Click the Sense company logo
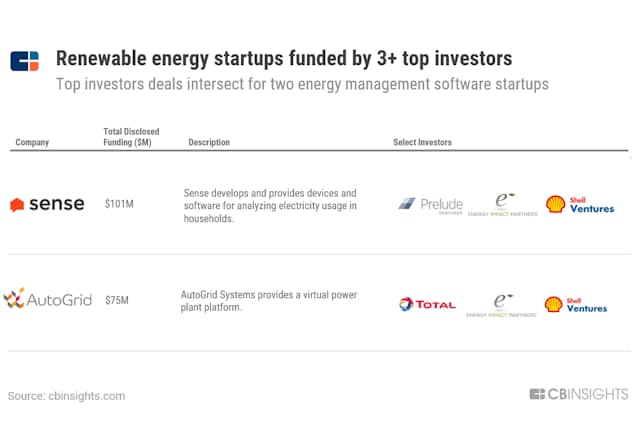 click(x=47, y=204)
